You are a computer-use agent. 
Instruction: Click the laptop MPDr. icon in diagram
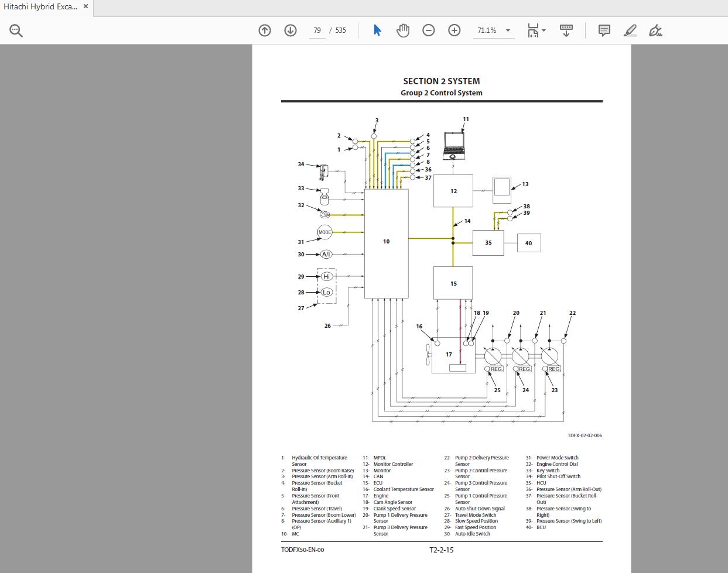[x=454, y=146]
